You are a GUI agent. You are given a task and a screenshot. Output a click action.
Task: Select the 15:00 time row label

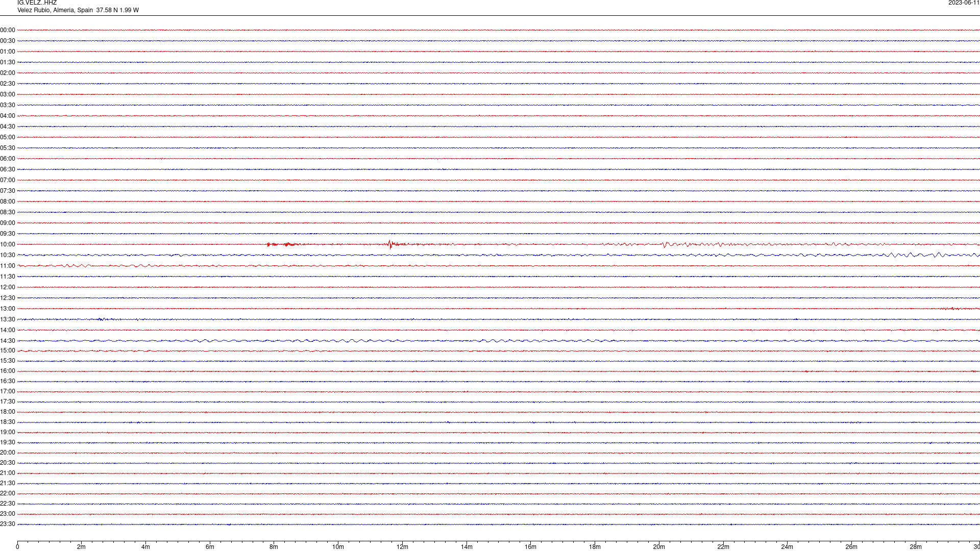point(8,350)
